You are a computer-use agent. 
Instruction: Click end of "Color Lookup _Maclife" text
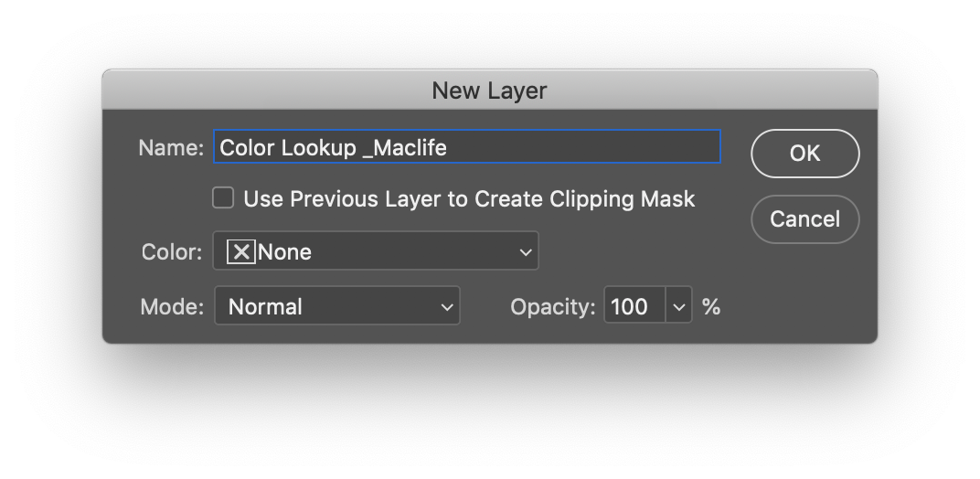(448, 147)
